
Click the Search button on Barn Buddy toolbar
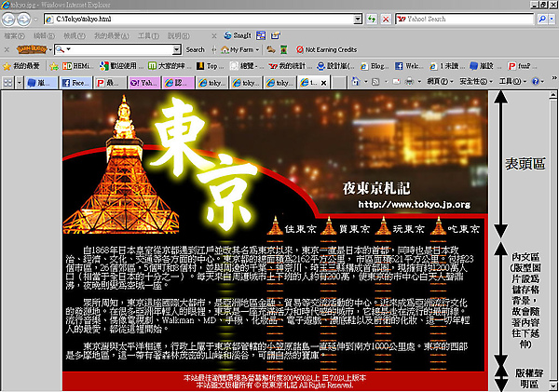pyautogui.click(x=196, y=49)
